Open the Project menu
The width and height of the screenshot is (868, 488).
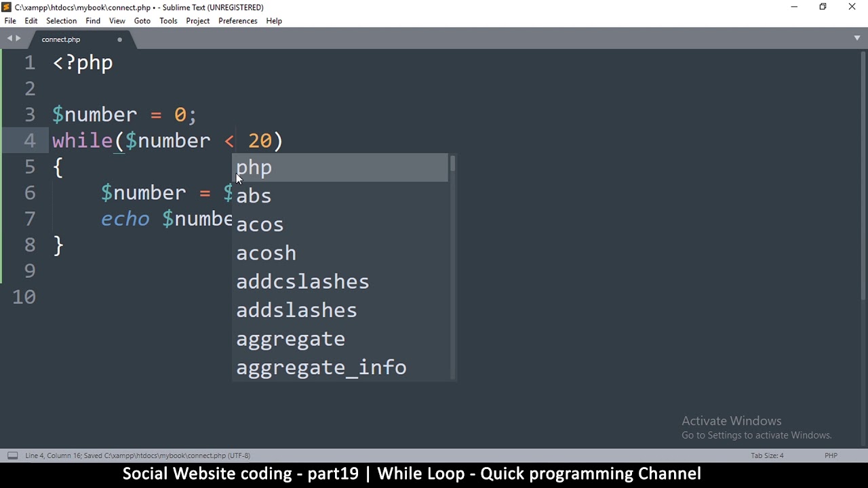[x=198, y=21]
